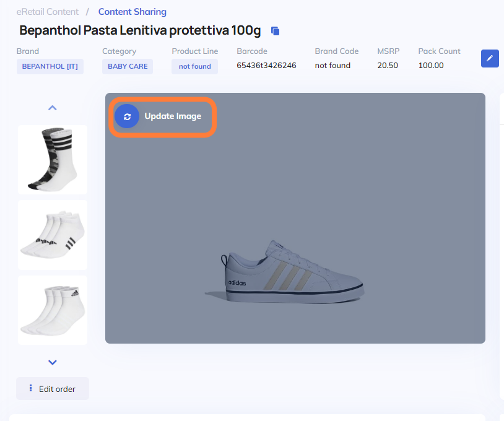
Task: Select the BEPANTHOL [IT] brand tag
Action: click(x=50, y=66)
